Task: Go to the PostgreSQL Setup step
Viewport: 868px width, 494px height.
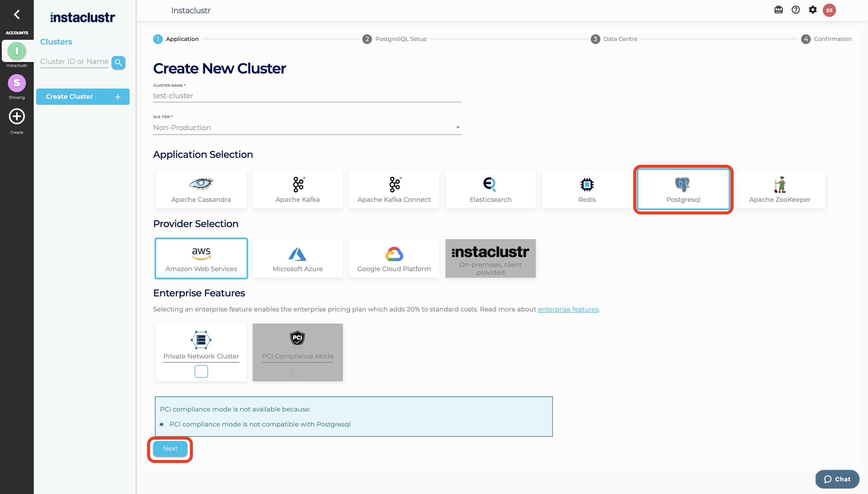Action: point(395,39)
